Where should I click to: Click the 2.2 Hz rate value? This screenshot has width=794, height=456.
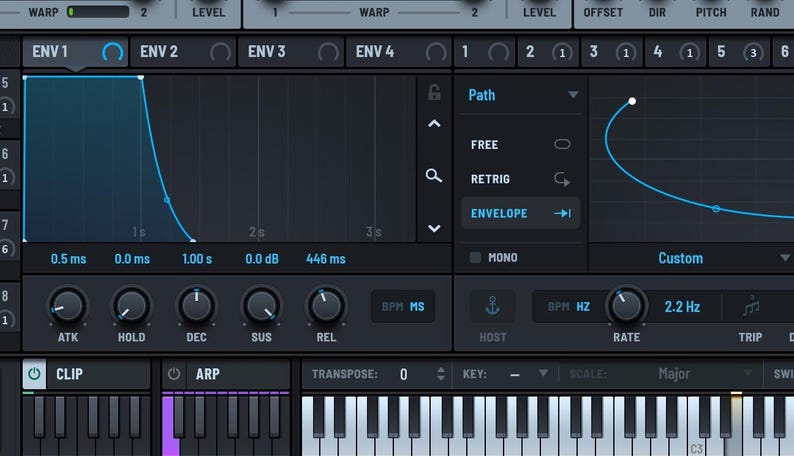(682, 307)
